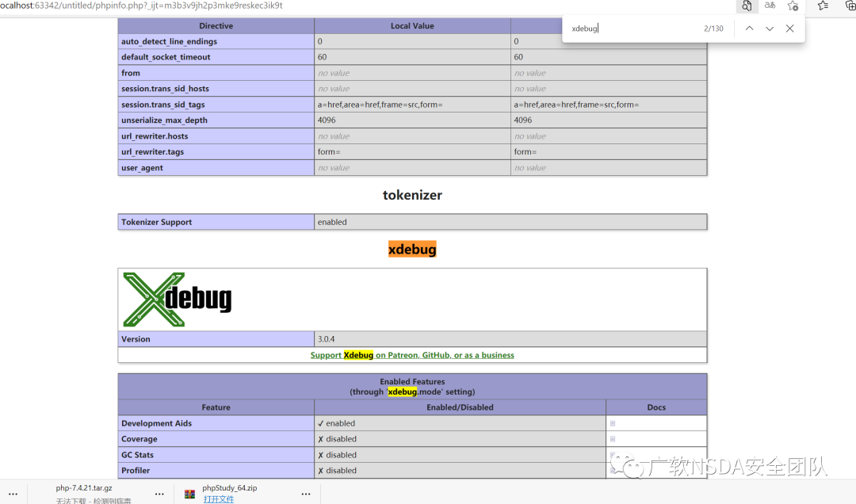Click the tokenizer section heading
This screenshot has width=856, height=504.
click(x=412, y=195)
